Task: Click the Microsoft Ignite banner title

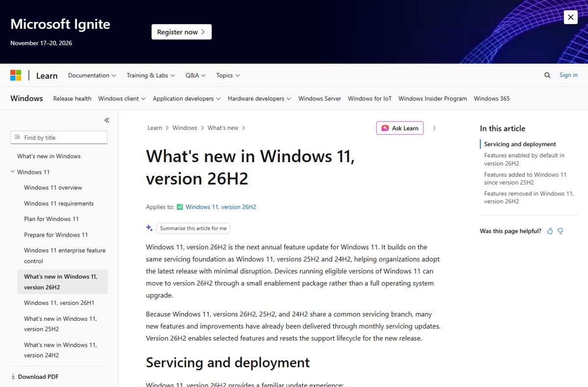Action: pos(60,24)
